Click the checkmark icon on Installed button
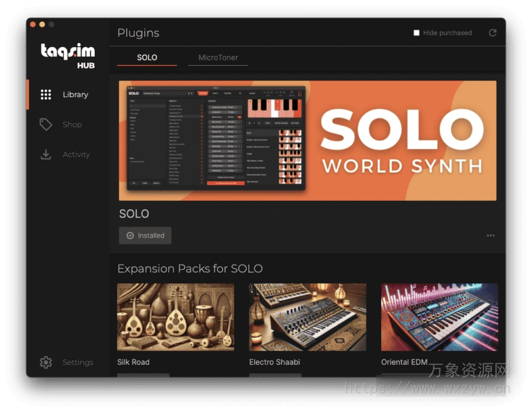The width and height of the screenshot is (532, 412). click(130, 235)
